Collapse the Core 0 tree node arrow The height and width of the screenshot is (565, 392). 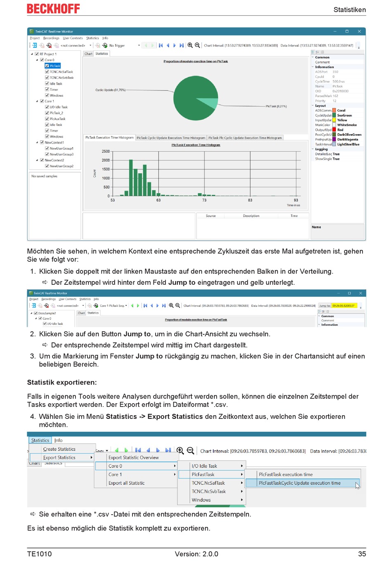(x=37, y=60)
